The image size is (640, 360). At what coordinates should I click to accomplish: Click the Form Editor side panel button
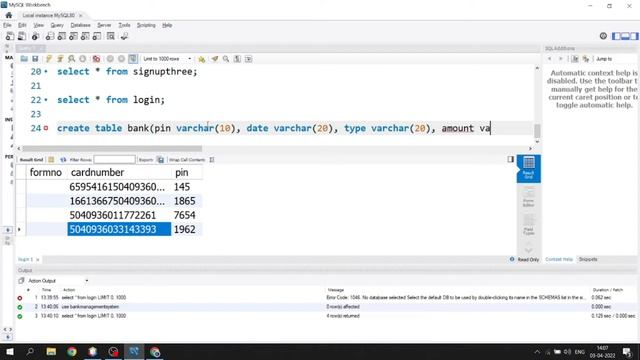[529, 197]
